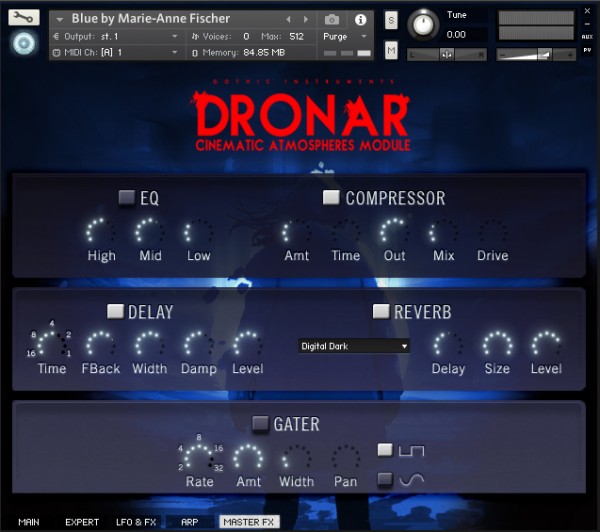Viewport: 600px width, 532px height.
Task: Minimize the instrument view
Action: tap(587, 24)
